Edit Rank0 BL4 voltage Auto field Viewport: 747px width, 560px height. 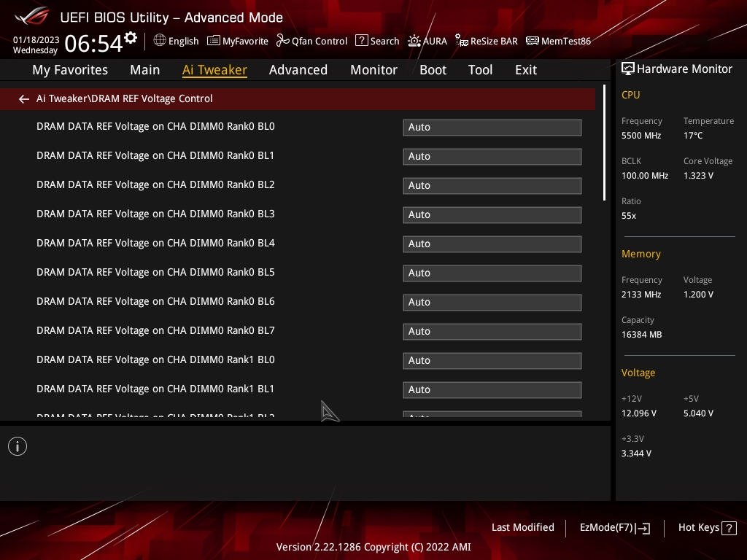492,244
